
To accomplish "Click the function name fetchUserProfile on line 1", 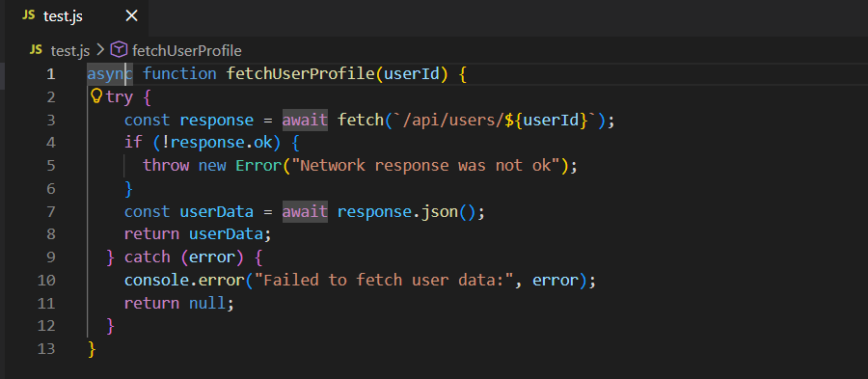I will [301, 73].
